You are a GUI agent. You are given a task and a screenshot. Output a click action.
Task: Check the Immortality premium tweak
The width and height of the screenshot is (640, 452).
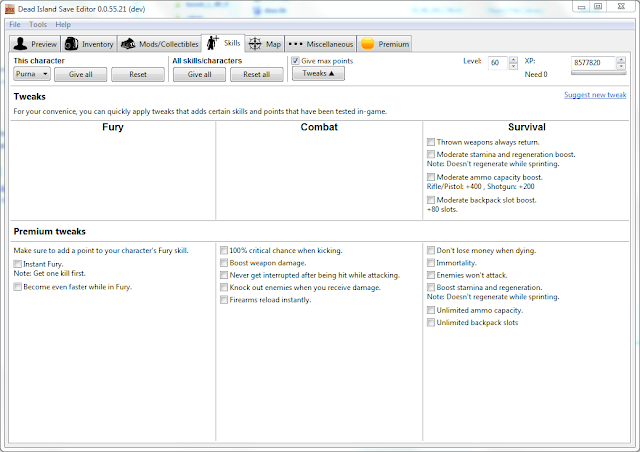431,261
